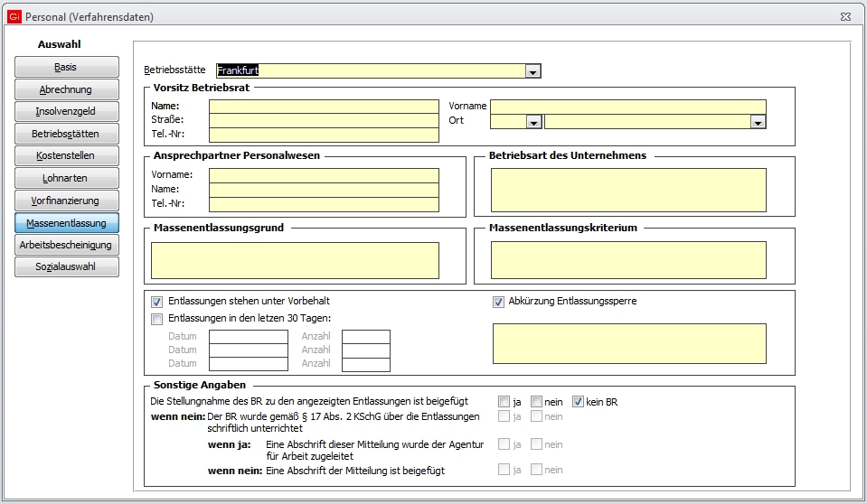
Task: Switch to Vorfinanzierung page
Action: tap(66, 201)
